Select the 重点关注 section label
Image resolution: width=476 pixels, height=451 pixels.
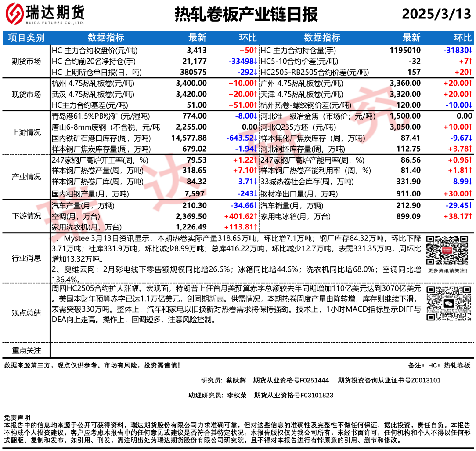point(26,351)
